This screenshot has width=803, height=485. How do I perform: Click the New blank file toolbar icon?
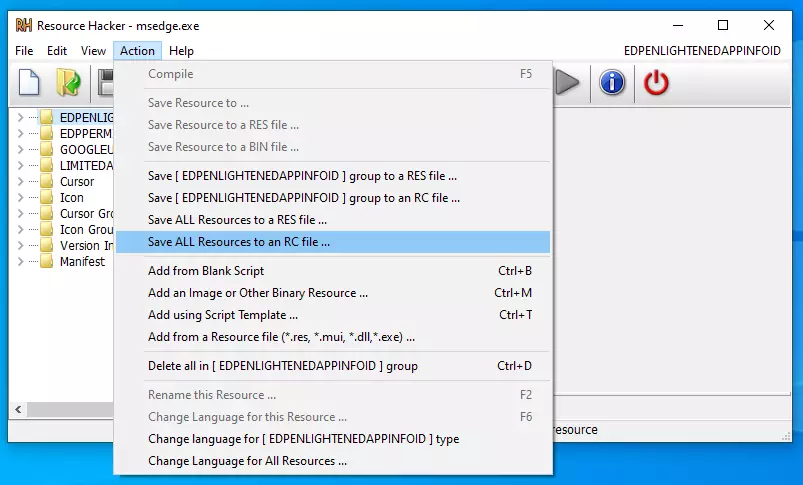(x=29, y=82)
